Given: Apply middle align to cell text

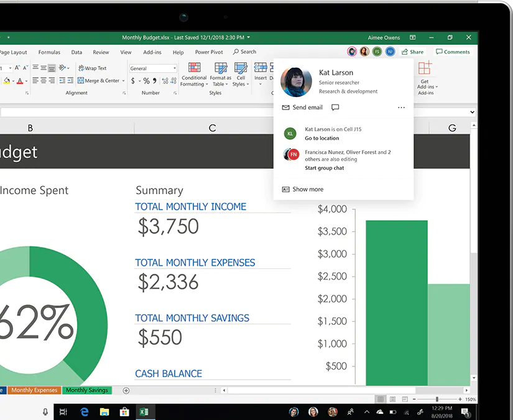Looking at the screenshot, I should 44,68.
